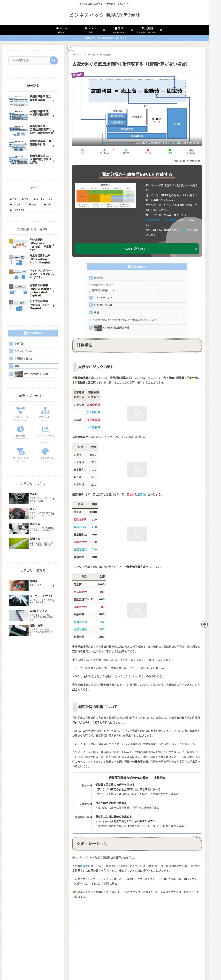Image resolution: width=221 pixels, height=980 pixels.
Task: Collapse the sidebar 目次 table of contents
Action: [33, 333]
